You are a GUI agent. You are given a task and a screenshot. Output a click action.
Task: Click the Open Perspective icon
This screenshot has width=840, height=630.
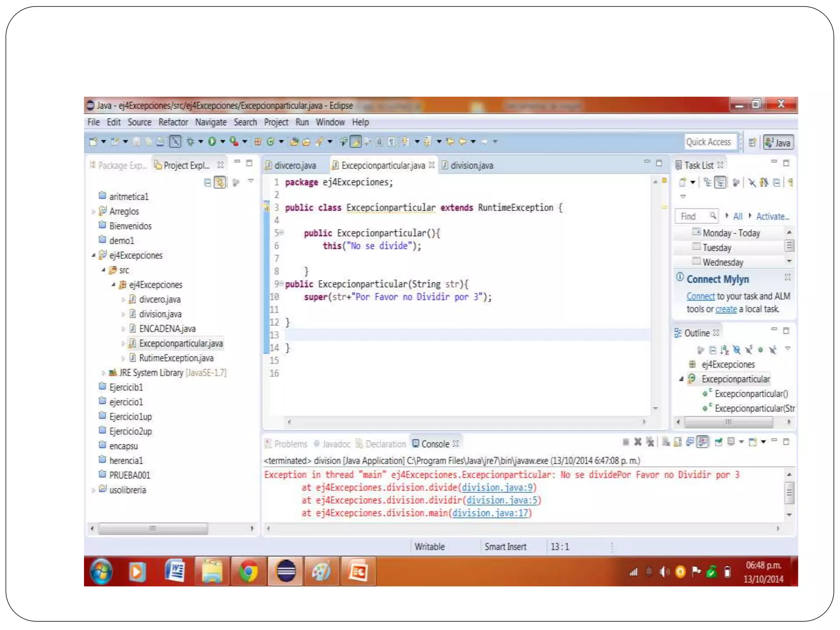[752, 142]
